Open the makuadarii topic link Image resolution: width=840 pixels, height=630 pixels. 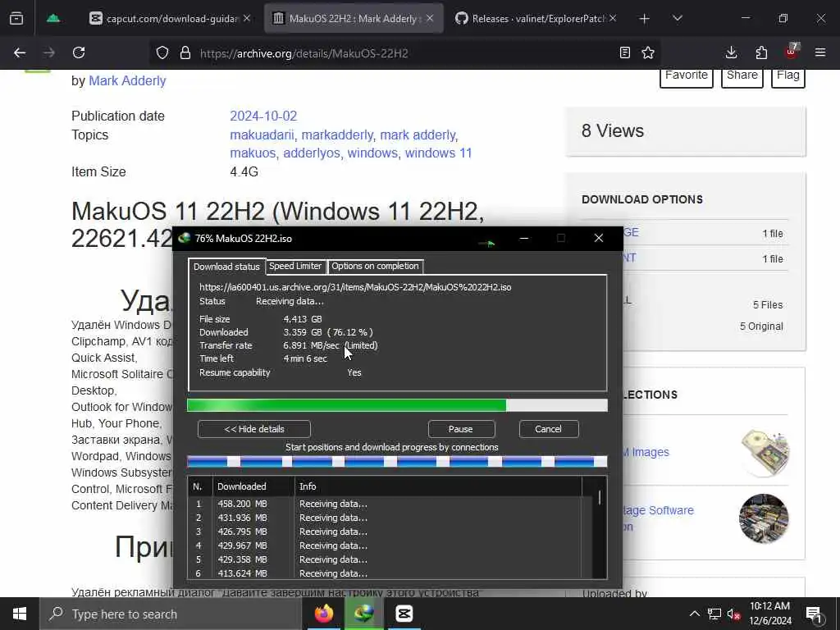click(x=262, y=135)
